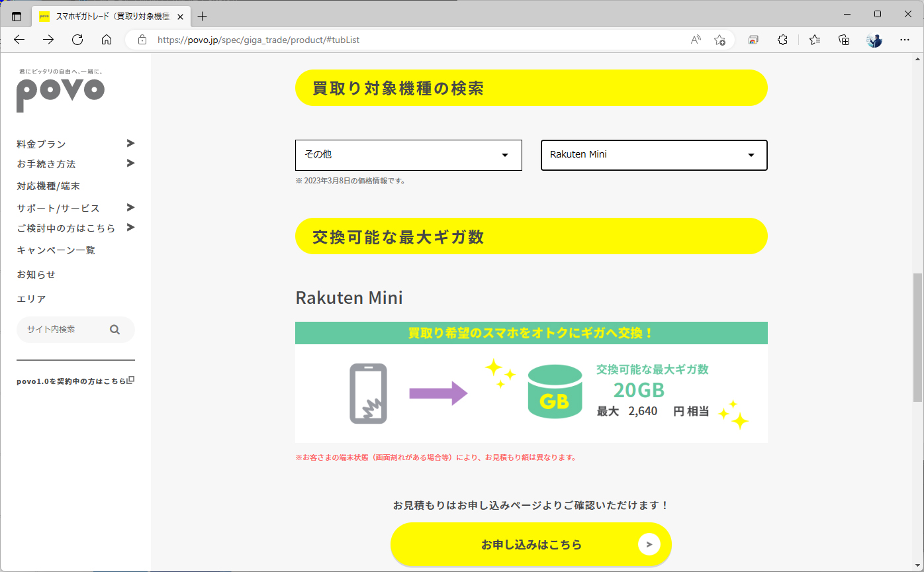Open ご検討中の方はこちら menu item
Screen dimensions: 924x572
click(x=66, y=228)
